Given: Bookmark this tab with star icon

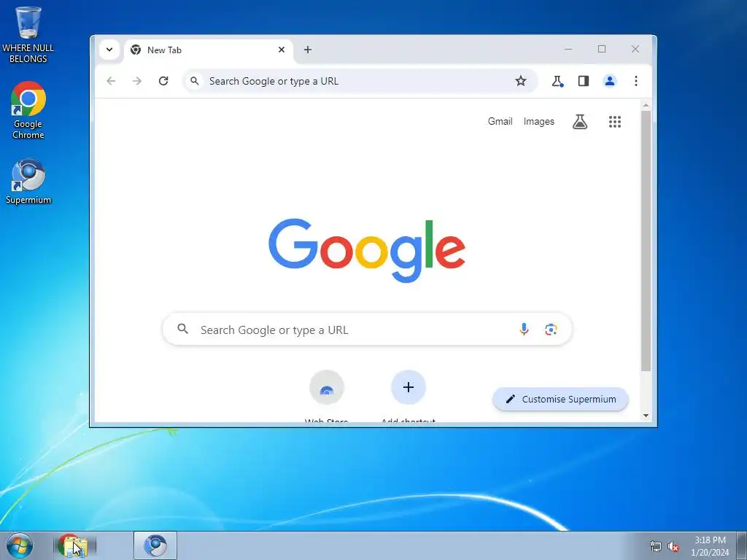Looking at the screenshot, I should click(x=521, y=81).
